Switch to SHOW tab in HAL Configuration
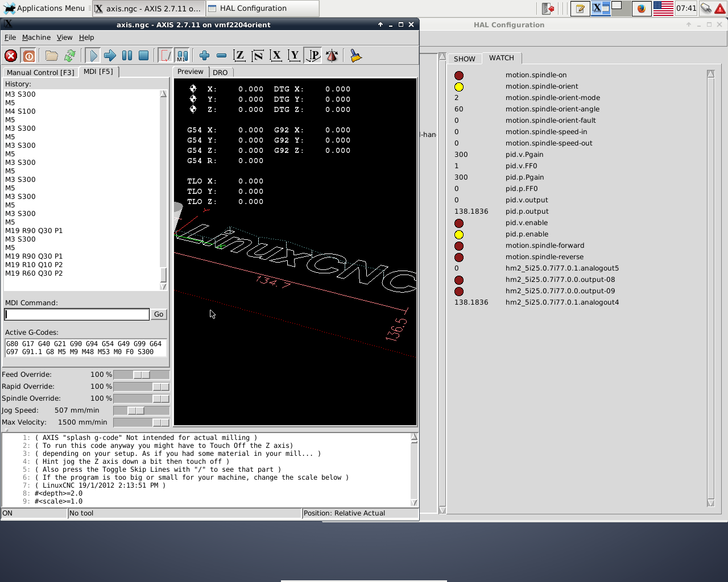This screenshot has height=582, width=728. pos(464,59)
